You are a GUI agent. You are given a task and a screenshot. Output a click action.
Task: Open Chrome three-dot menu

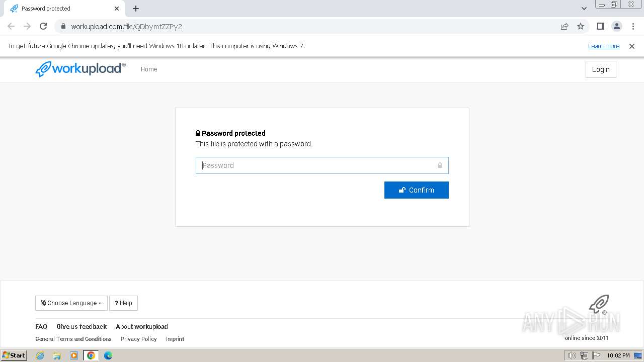[632, 26]
